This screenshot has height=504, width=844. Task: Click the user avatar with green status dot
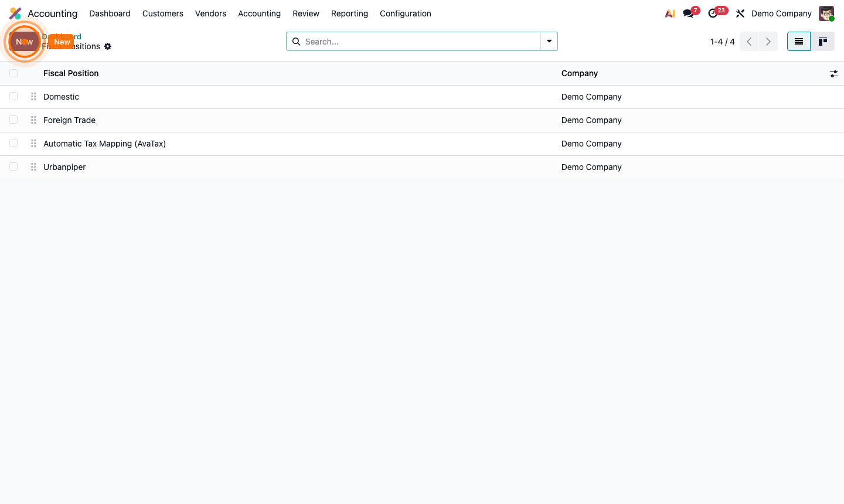[826, 13]
